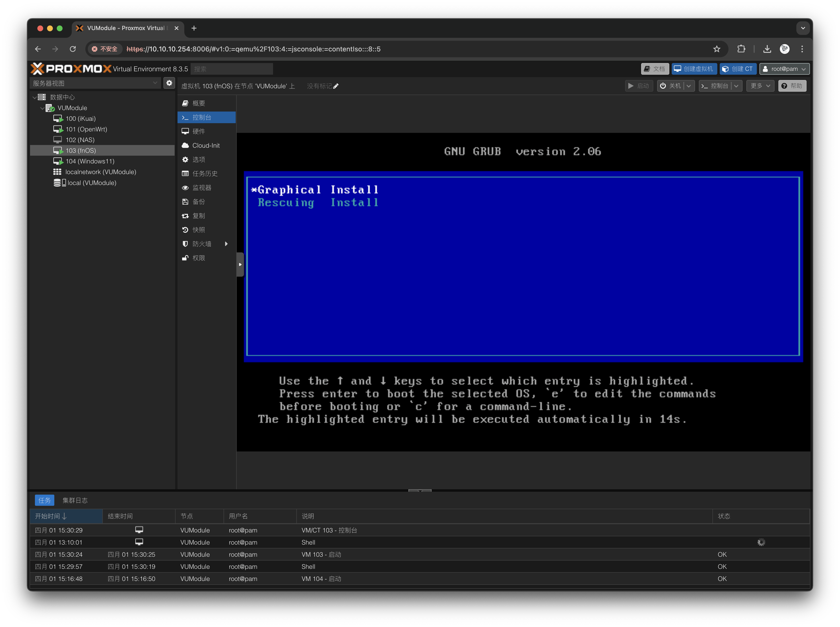Open the Hardware (硬件) menu item

(199, 131)
